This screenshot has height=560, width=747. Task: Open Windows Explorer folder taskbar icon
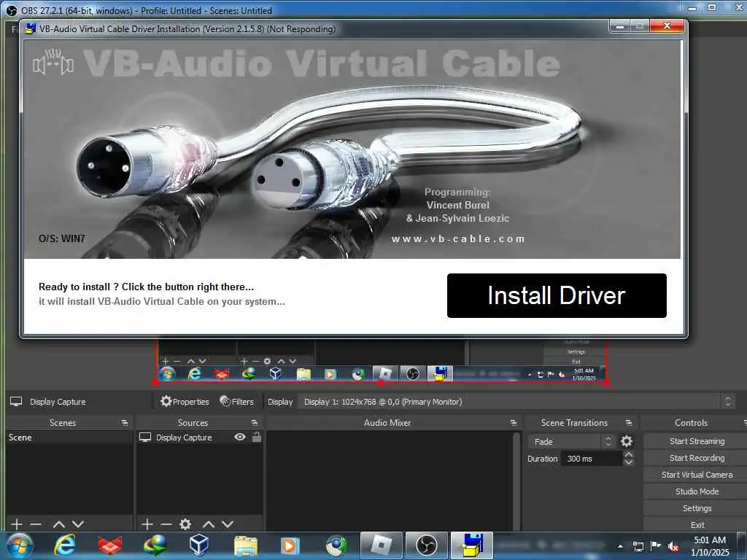[245, 546]
